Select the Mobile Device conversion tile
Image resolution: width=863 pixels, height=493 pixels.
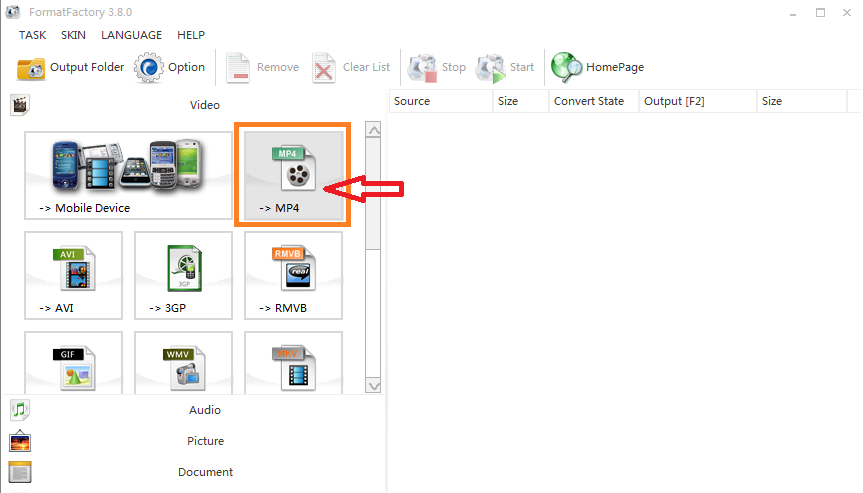128,176
